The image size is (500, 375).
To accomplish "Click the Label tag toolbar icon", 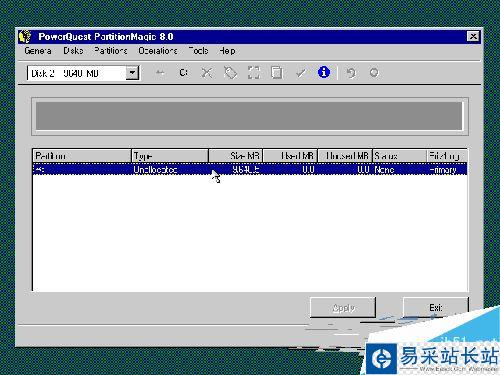I will (230, 72).
